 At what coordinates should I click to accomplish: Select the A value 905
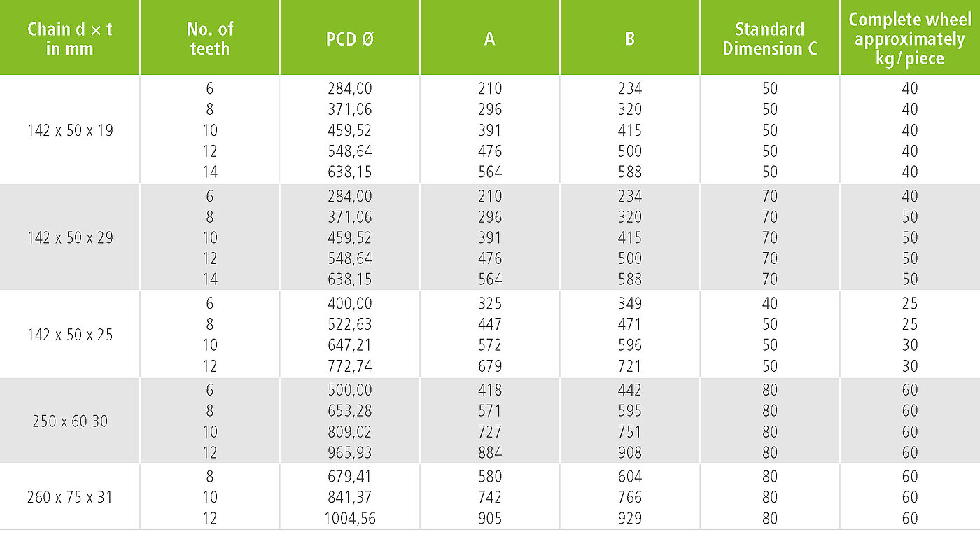490,519
